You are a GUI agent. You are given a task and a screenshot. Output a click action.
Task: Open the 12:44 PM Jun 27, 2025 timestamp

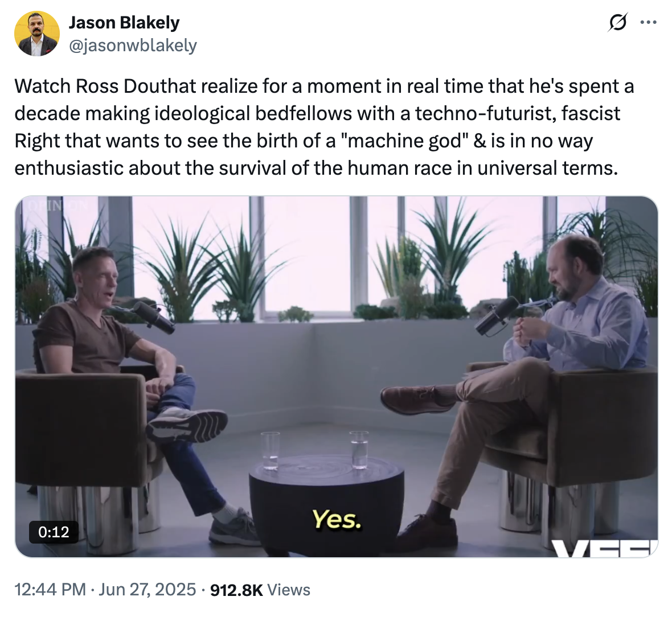point(105,590)
